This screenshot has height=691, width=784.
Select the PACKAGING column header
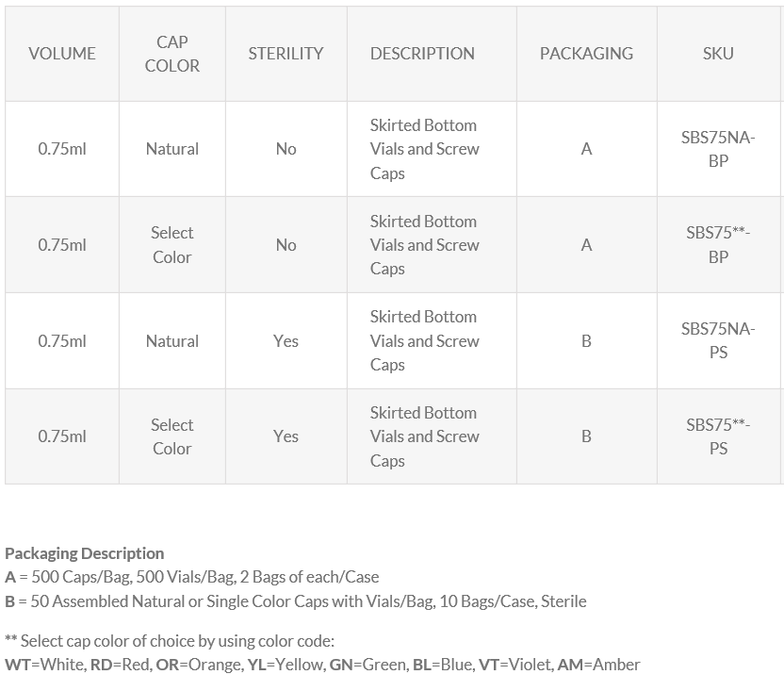[x=586, y=54]
